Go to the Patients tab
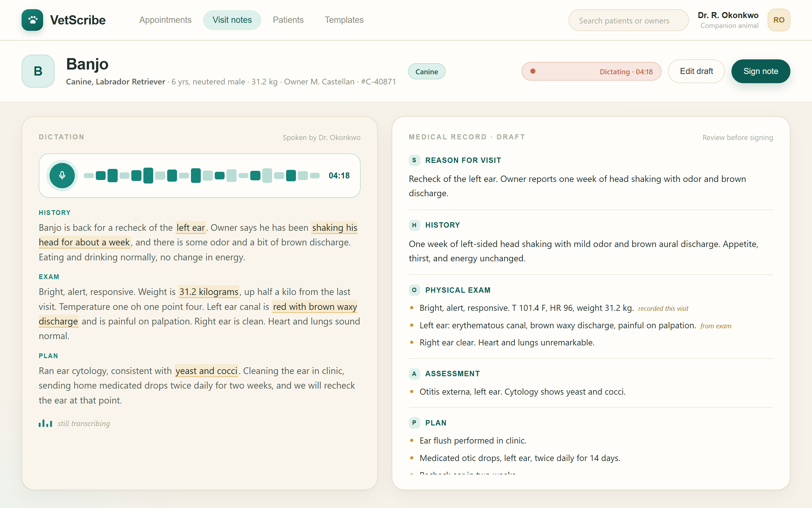This screenshot has height=508, width=812. [288, 20]
